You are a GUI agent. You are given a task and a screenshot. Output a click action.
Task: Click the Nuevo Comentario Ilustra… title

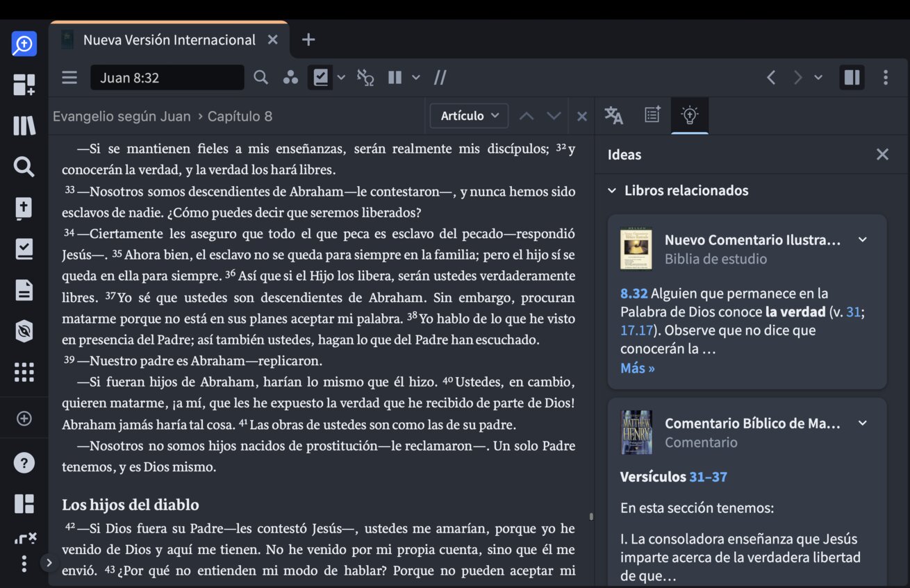click(752, 240)
